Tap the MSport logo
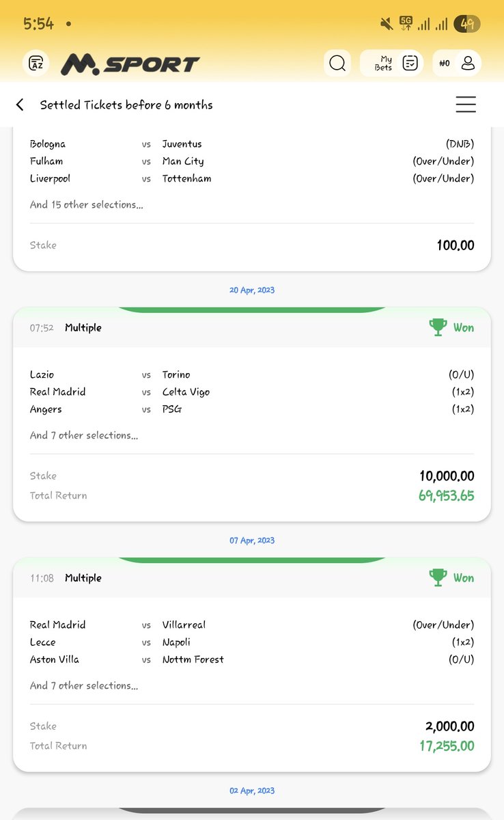 tap(130, 64)
